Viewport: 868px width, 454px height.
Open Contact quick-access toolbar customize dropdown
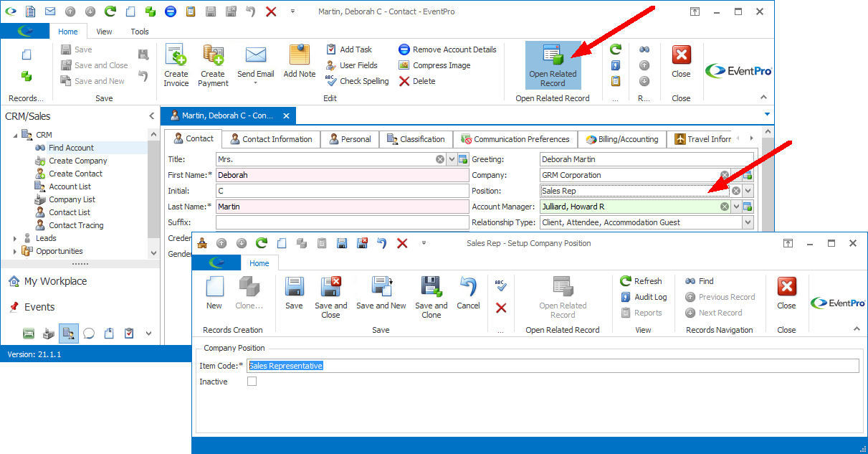pos(292,11)
